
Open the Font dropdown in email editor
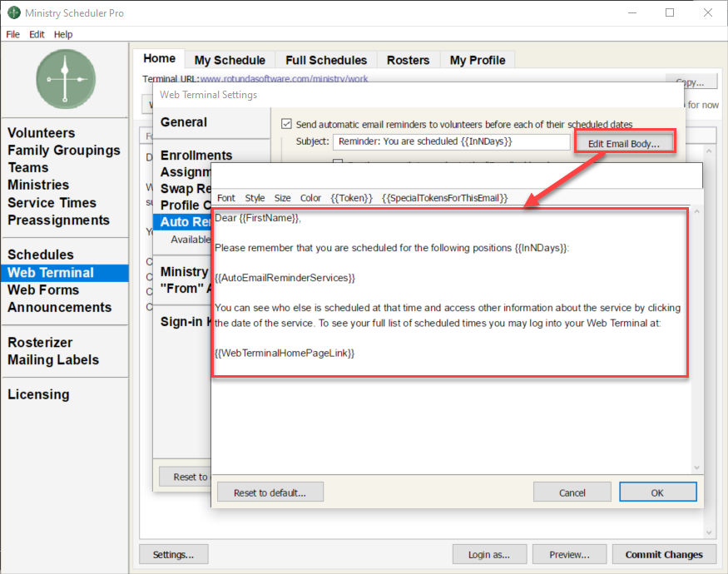(226, 198)
